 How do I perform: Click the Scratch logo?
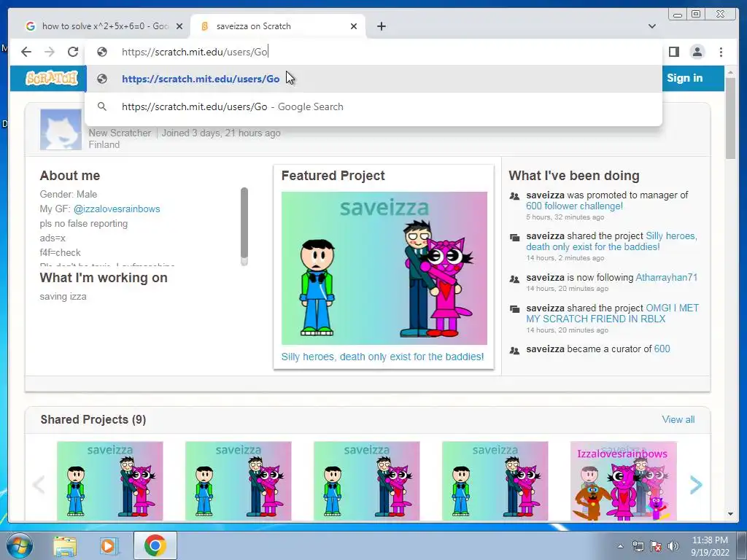[52, 78]
